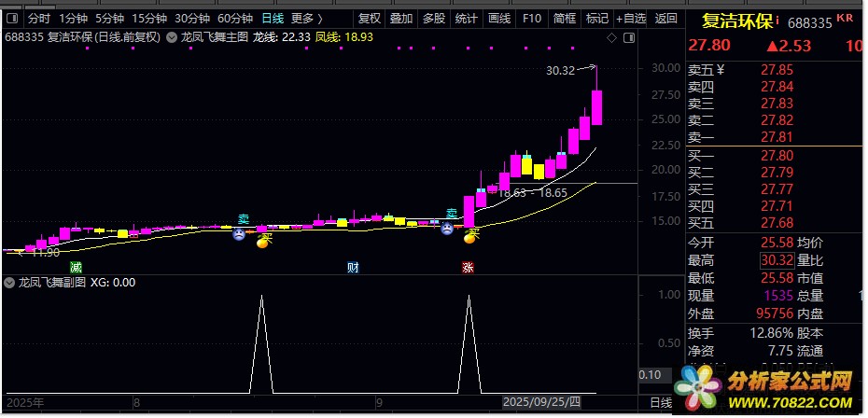Switch to 15分钟 chart period

[149, 19]
